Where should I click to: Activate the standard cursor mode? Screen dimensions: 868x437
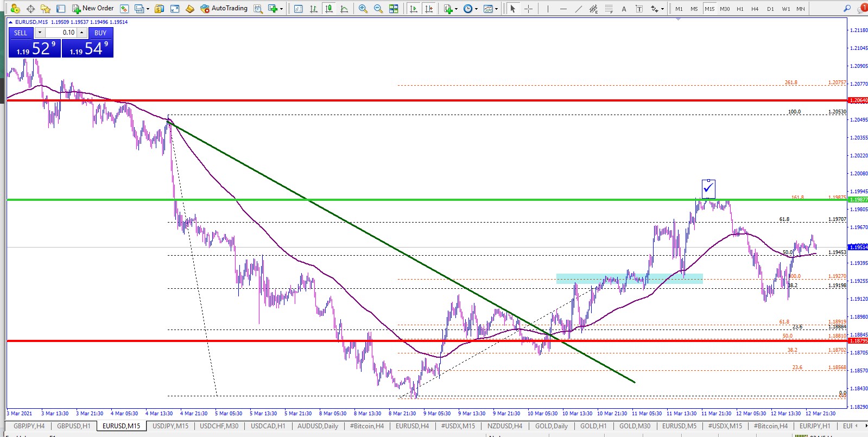point(512,9)
